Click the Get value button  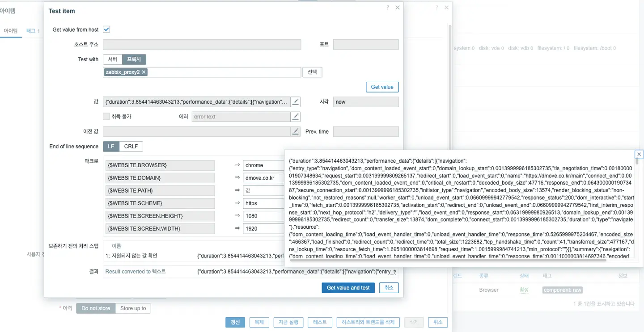[382, 87]
